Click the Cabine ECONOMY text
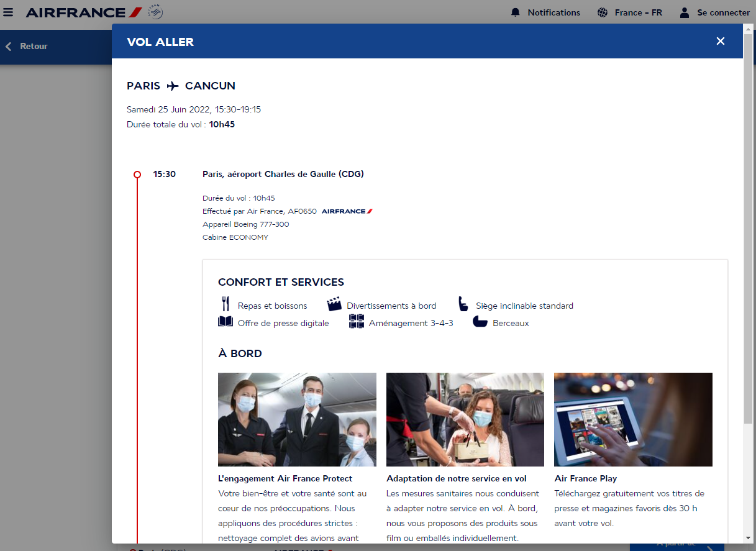Viewport: 756px width, 551px height. 235,237
